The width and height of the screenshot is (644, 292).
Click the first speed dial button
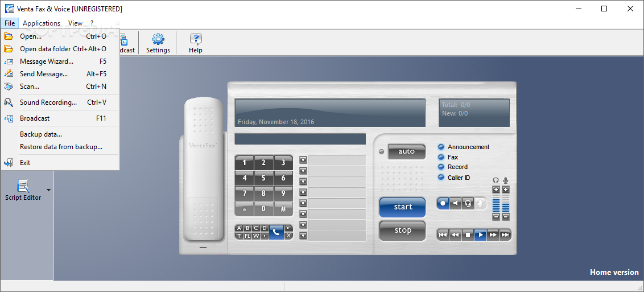(303, 160)
